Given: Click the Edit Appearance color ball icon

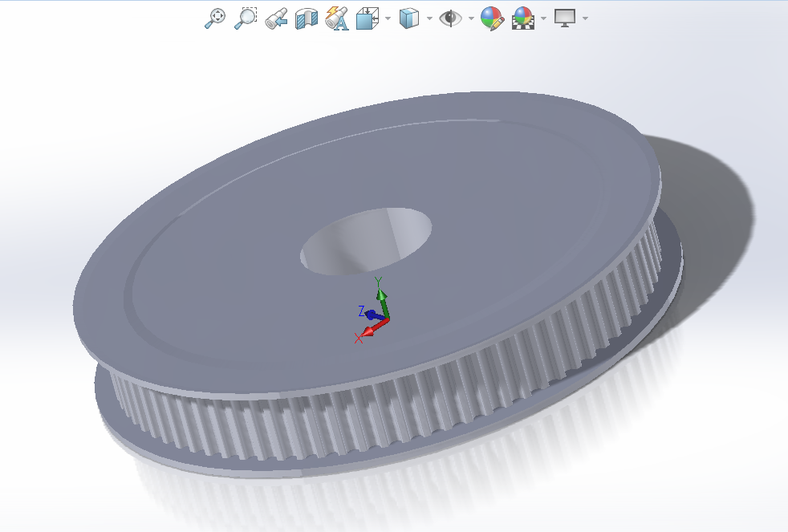Looking at the screenshot, I should coord(492,18).
